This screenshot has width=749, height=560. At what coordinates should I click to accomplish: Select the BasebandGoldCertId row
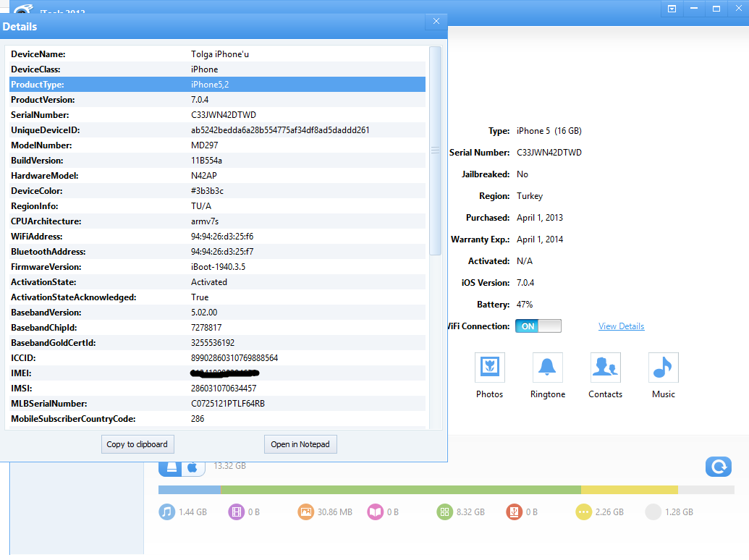tap(217, 343)
